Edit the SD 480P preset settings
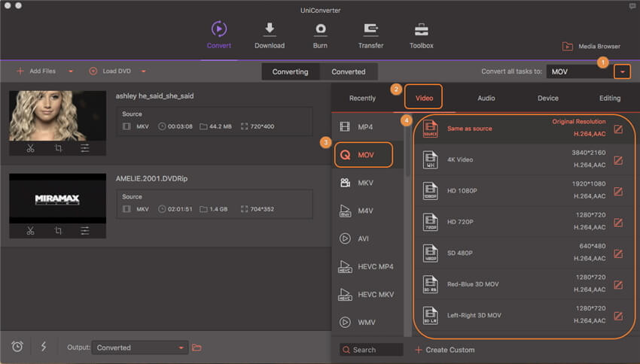This screenshot has width=640, height=364. point(618,253)
